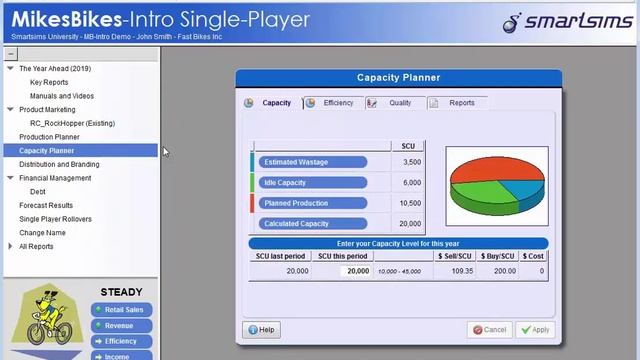
Task: Click the 10,000 - 45,000 range text
Action: point(400,271)
